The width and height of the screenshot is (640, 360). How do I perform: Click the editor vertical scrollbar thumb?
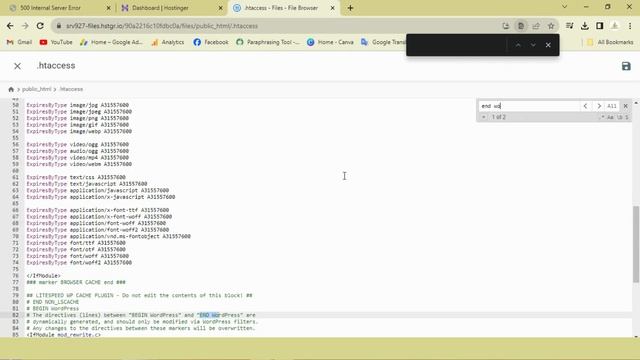pos(636,244)
